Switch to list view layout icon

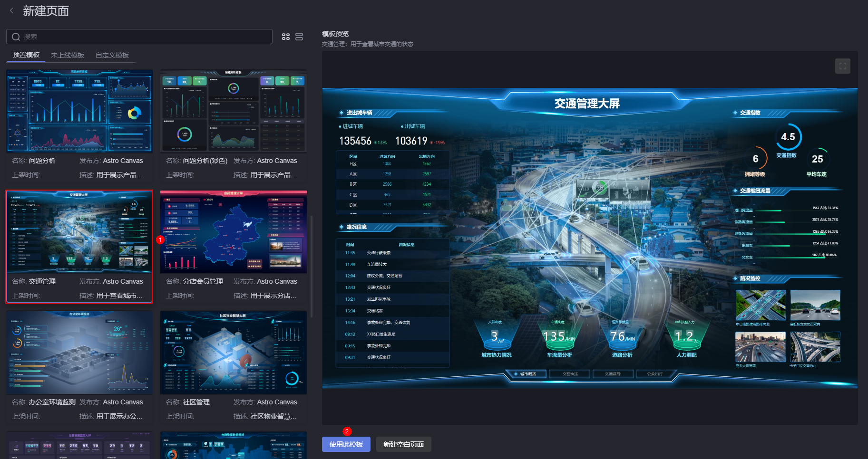click(299, 37)
